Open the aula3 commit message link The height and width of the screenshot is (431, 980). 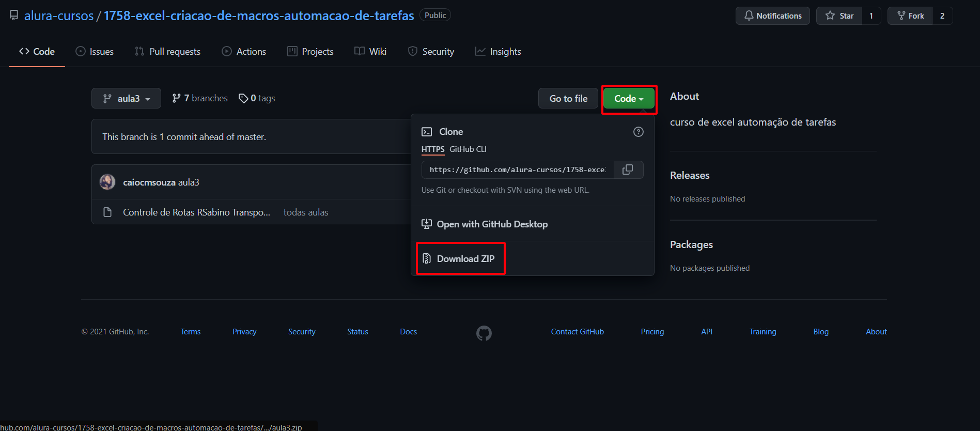coord(189,182)
